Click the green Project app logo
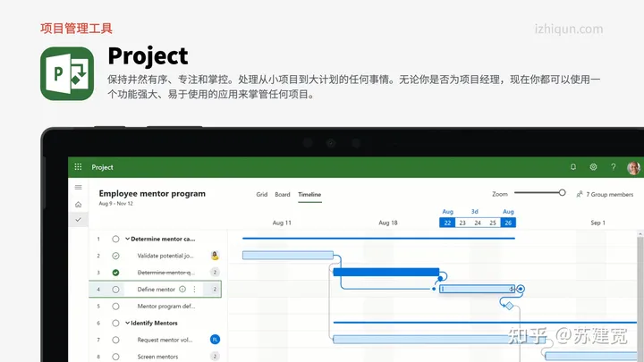Screen dimensions: 644x362 tap(67, 73)
